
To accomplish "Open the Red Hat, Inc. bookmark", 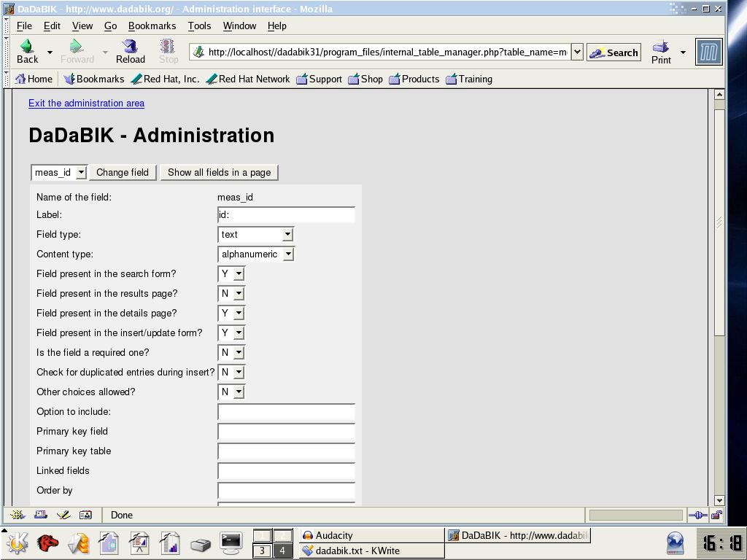I will coord(166,79).
